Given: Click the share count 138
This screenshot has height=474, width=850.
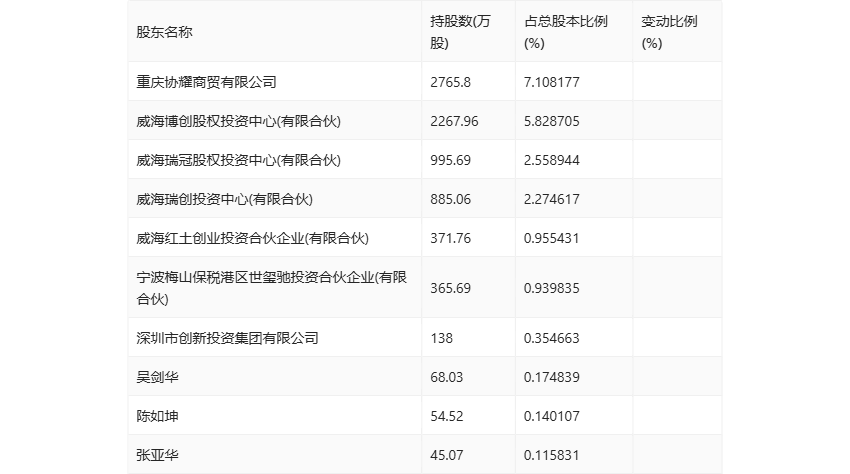Looking at the screenshot, I should pos(441,338).
